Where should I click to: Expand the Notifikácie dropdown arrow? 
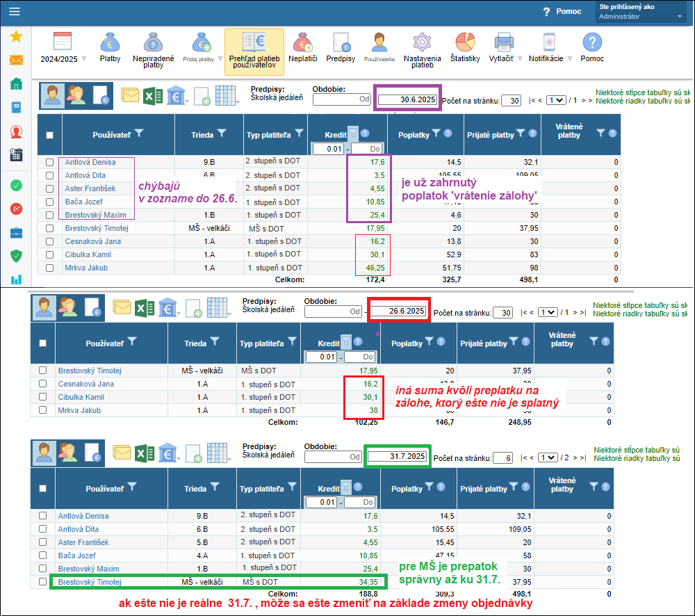click(570, 58)
